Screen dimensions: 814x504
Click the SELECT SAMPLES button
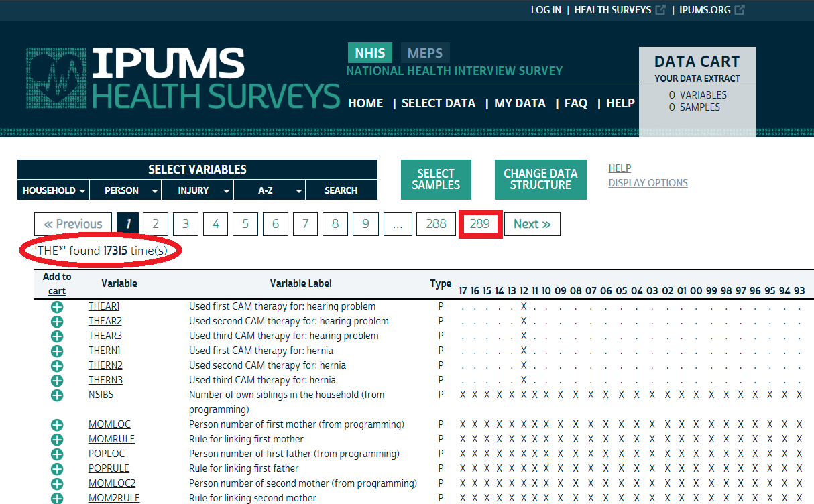(436, 179)
